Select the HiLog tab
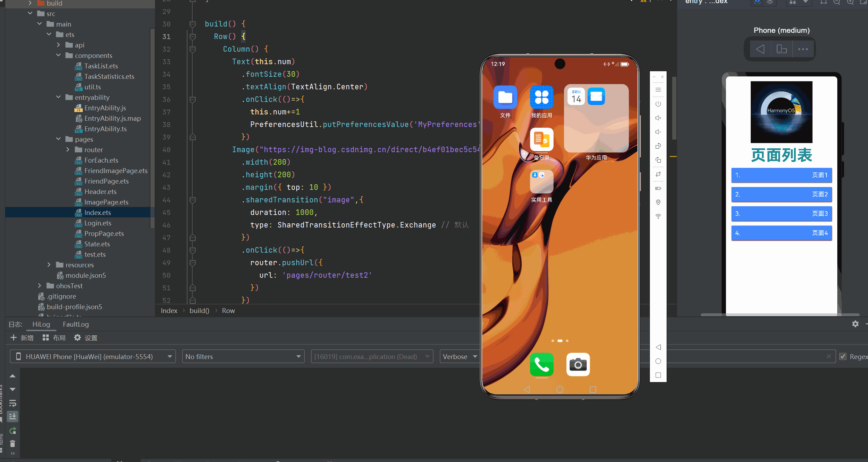 (41, 324)
